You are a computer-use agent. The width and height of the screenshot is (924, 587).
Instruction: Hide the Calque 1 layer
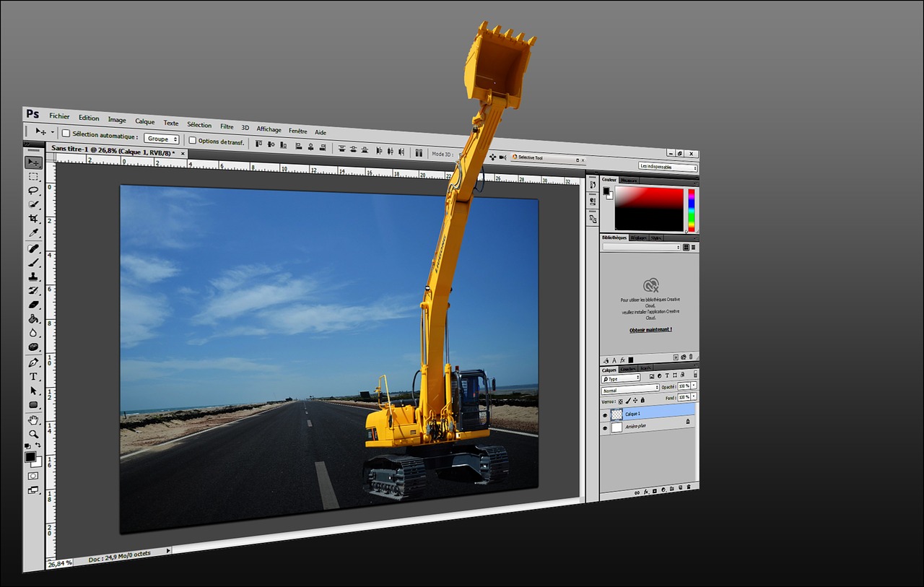click(x=605, y=415)
